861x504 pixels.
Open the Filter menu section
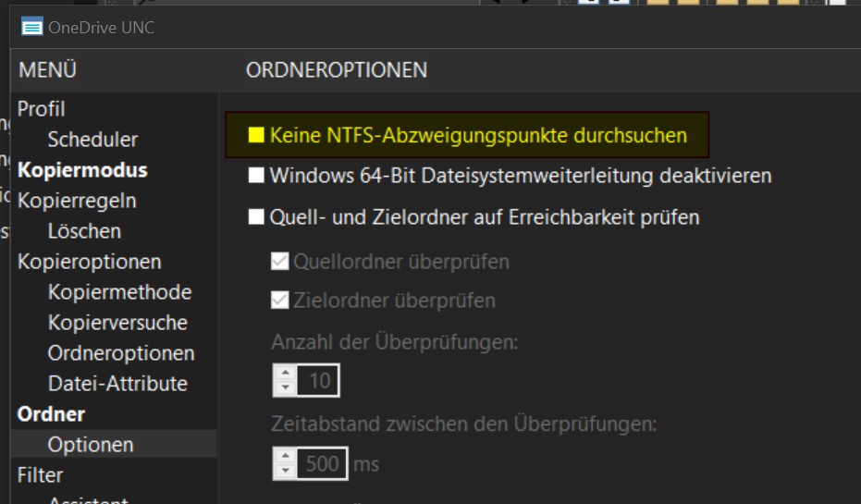41,475
